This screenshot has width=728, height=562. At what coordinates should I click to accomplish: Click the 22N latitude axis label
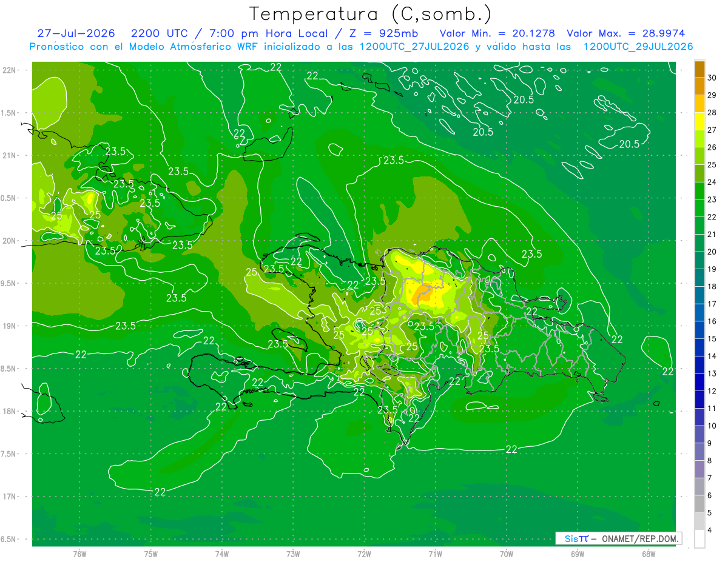click(10, 70)
